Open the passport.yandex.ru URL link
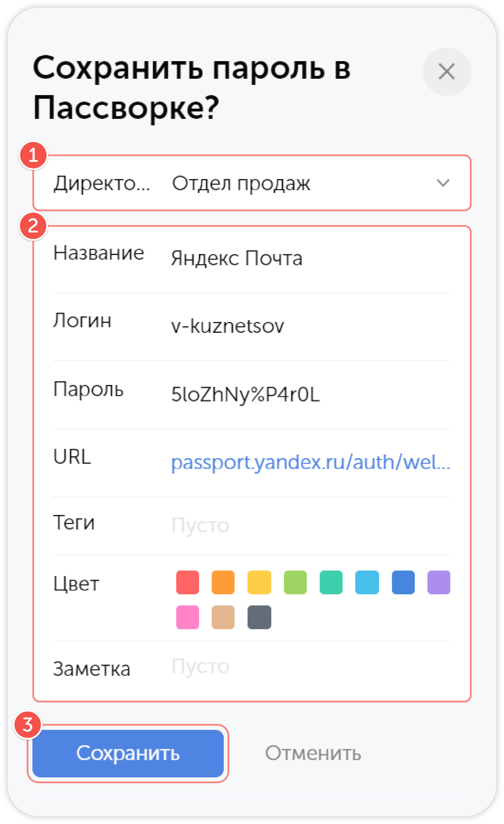504x824 pixels. (310, 462)
